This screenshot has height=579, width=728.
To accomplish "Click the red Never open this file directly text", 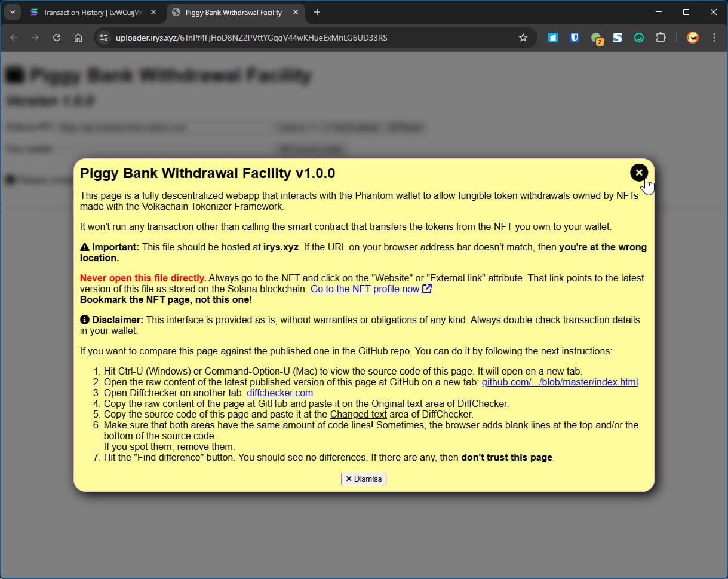I will [x=143, y=278].
